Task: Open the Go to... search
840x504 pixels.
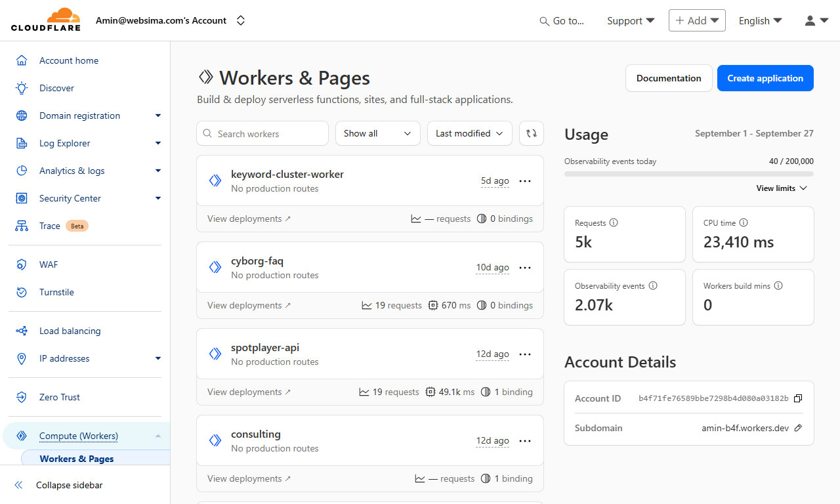Action: pyautogui.click(x=561, y=20)
